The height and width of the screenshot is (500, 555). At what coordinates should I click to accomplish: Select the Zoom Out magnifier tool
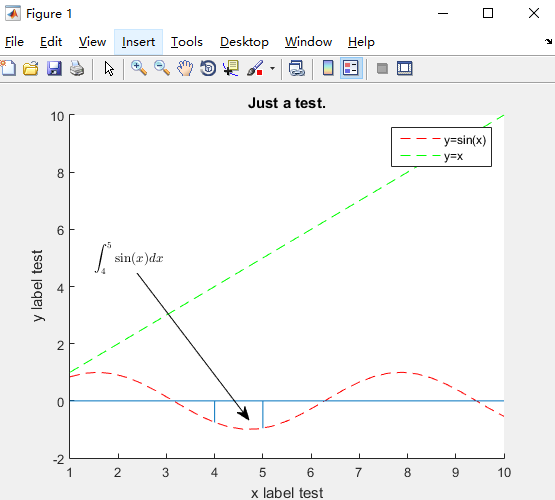pyautogui.click(x=162, y=68)
